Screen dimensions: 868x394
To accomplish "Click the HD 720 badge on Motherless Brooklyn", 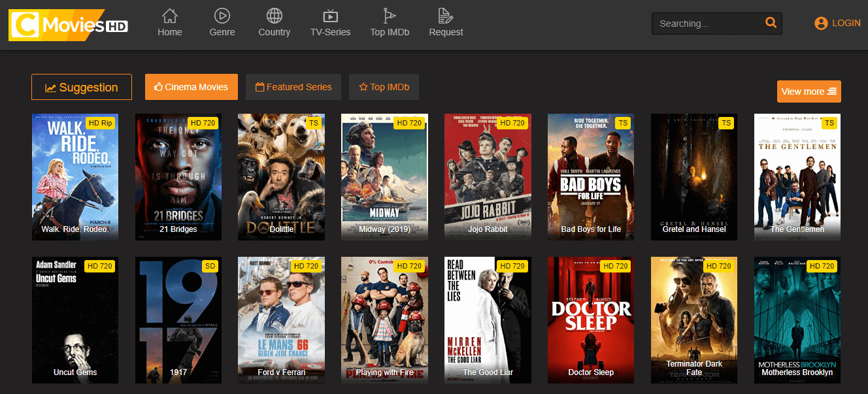I will (822, 266).
